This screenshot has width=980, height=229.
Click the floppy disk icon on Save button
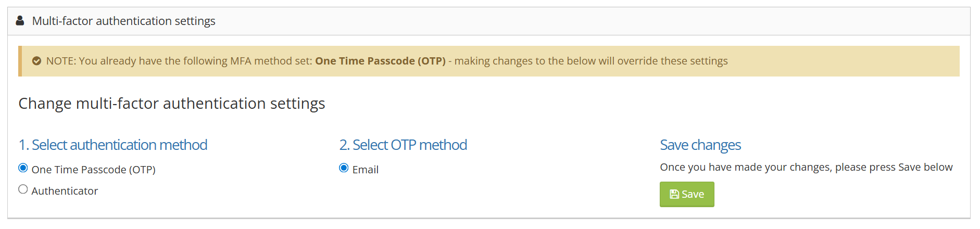click(x=674, y=194)
